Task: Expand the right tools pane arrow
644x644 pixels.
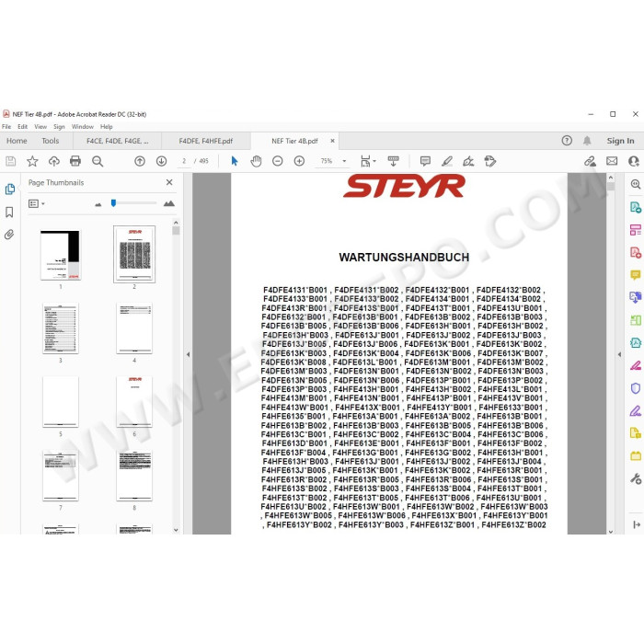Action: 637,524
